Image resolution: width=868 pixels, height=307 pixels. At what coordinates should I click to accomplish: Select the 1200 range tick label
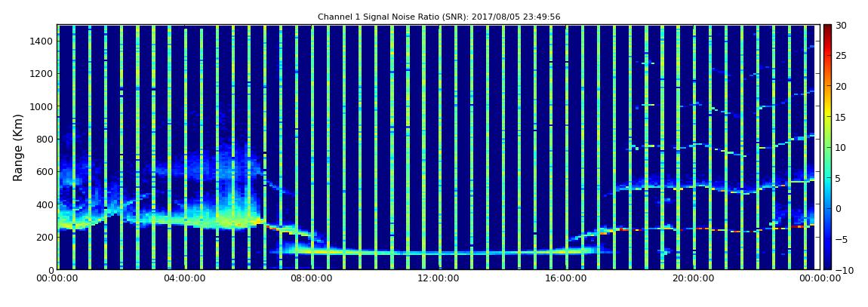pos(42,74)
